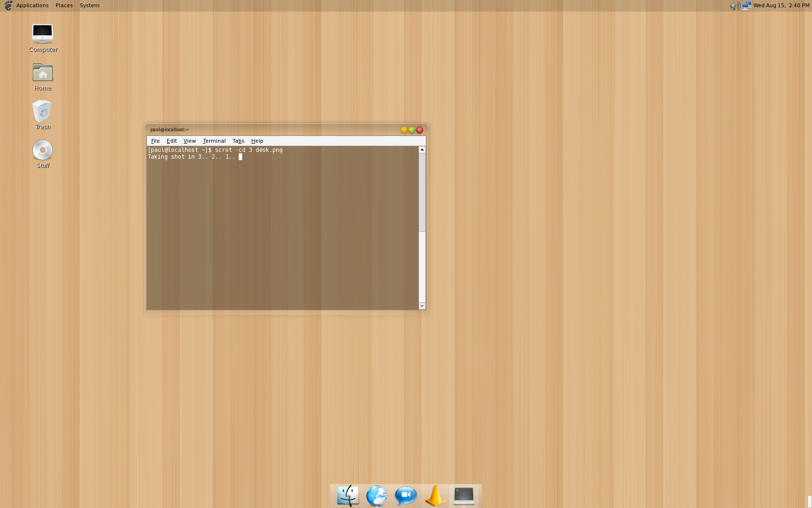Click the terminal scrollbar thumb
Image resolution: width=812 pixels, height=508 pixels.
pyautogui.click(x=422, y=192)
